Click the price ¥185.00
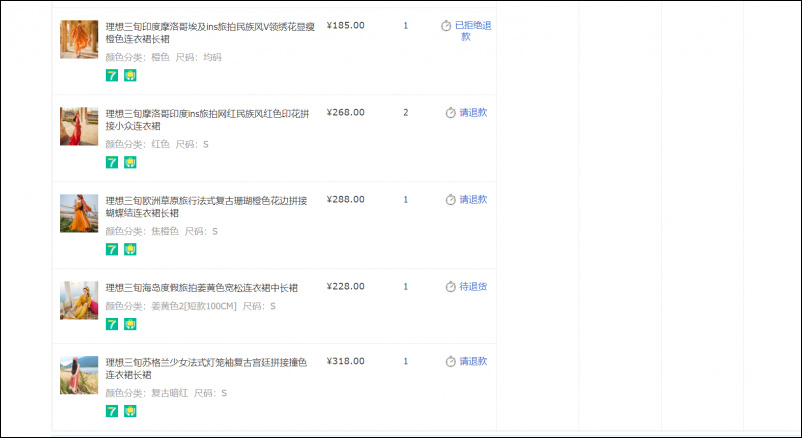This screenshot has height=438, width=802. [345, 26]
